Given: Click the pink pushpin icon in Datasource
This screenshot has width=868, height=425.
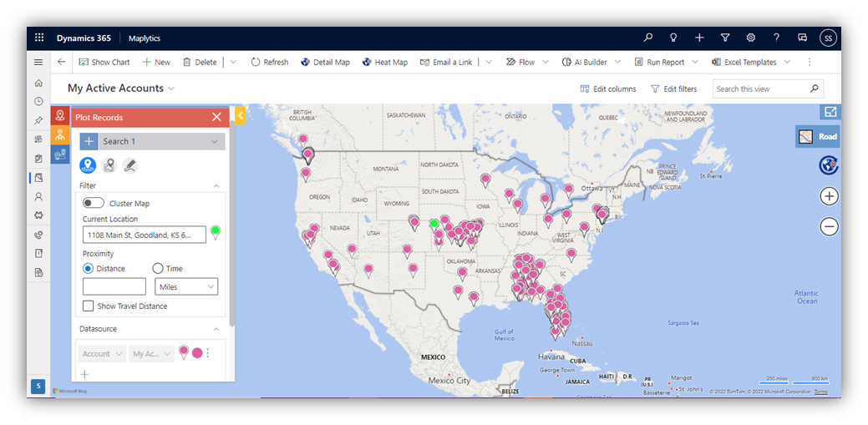Looking at the screenshot, I should pos(184,352).
